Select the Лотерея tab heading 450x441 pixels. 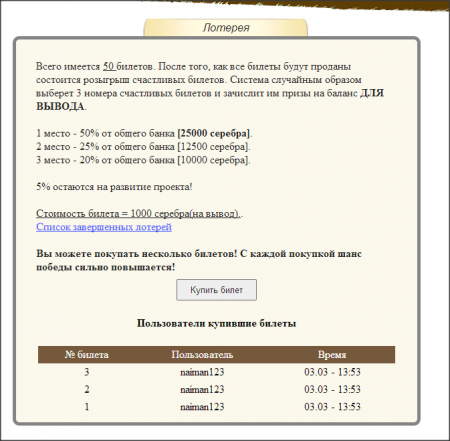pos(226,27)
